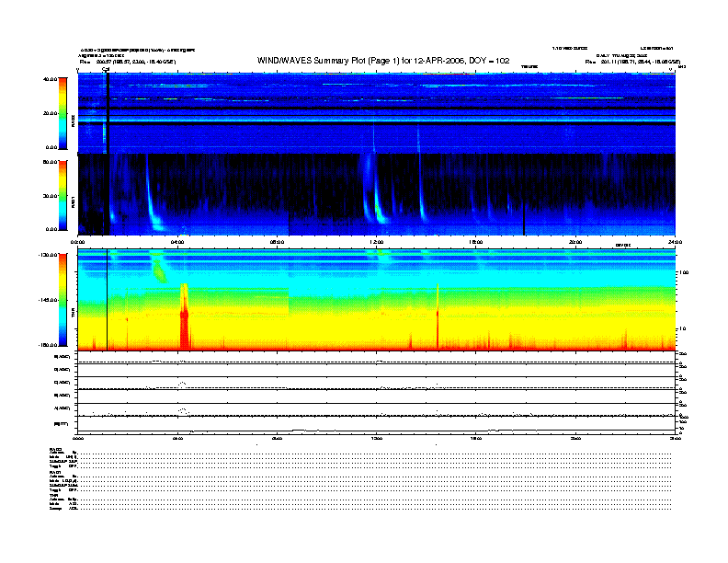Viewport: 728px width, 563px height.
Task: Click the thin red spike in TNR panel
Action: pyautogui.click(x=438, y=316)
